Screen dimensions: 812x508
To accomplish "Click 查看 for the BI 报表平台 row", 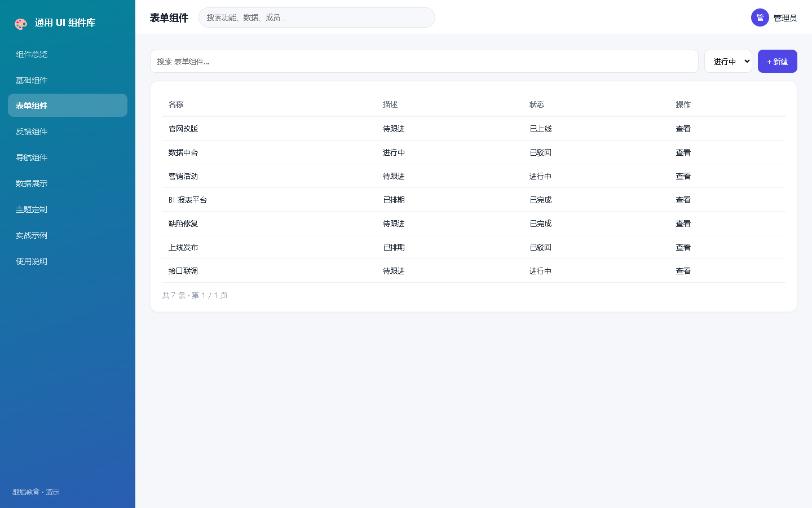I will [x=683, y=200].
